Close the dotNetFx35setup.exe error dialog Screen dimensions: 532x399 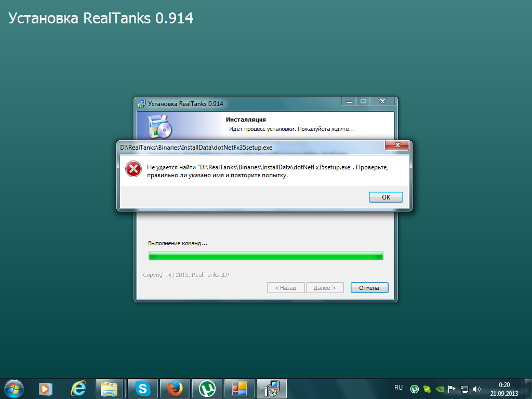397,145
